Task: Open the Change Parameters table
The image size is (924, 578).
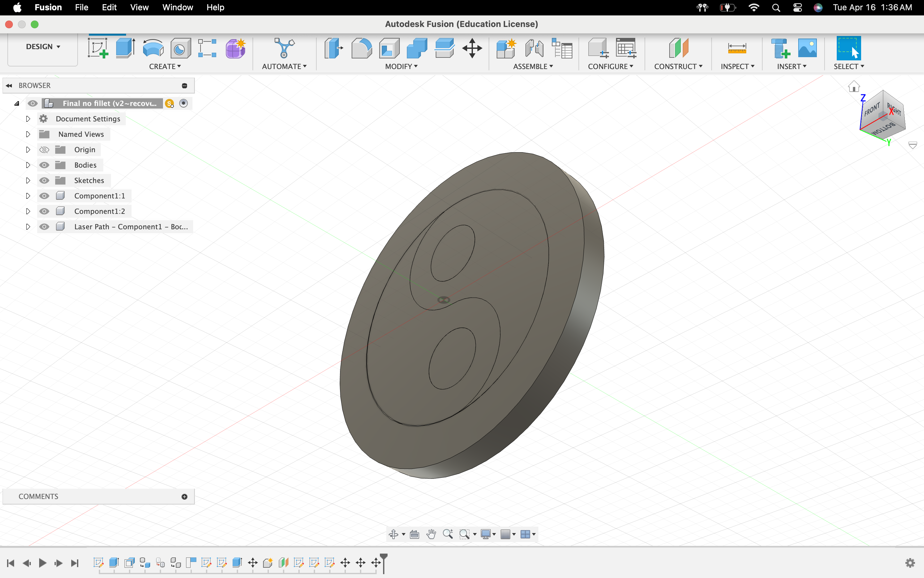Action: pos(562,48)
